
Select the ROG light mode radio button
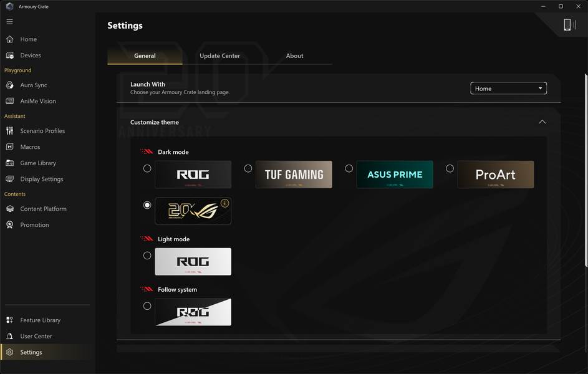147,256
